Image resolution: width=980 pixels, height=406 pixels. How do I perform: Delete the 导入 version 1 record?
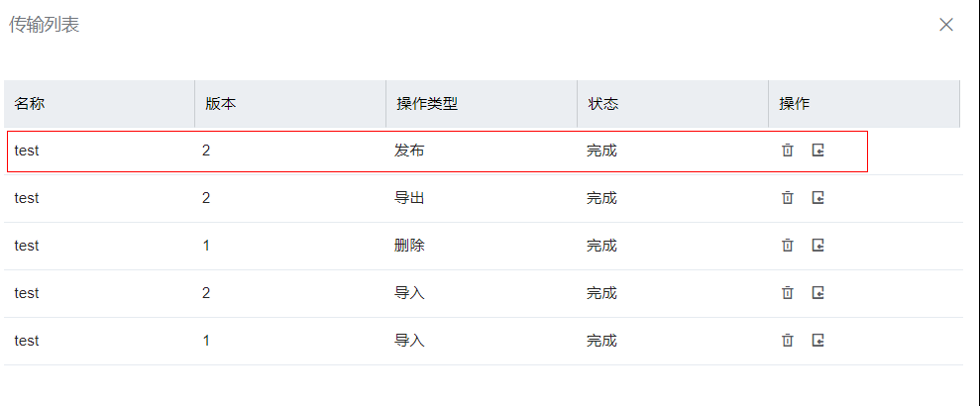tap(788, 341)
